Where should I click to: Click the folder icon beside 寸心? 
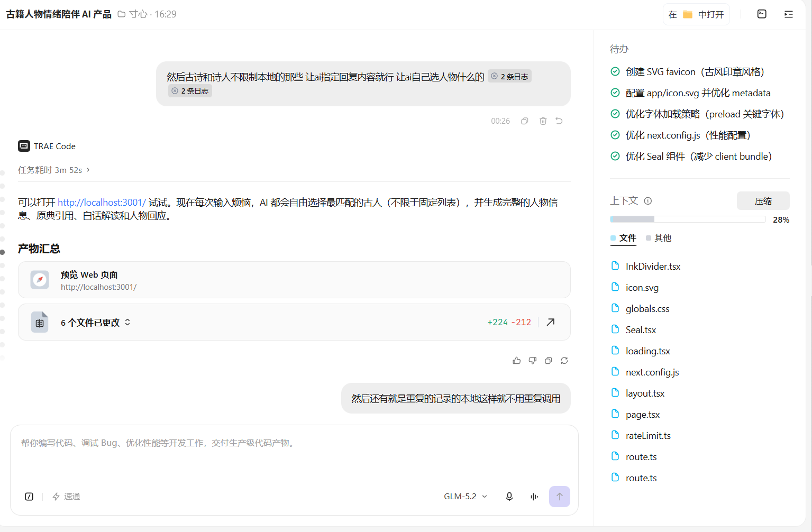(x=122, y=14)
